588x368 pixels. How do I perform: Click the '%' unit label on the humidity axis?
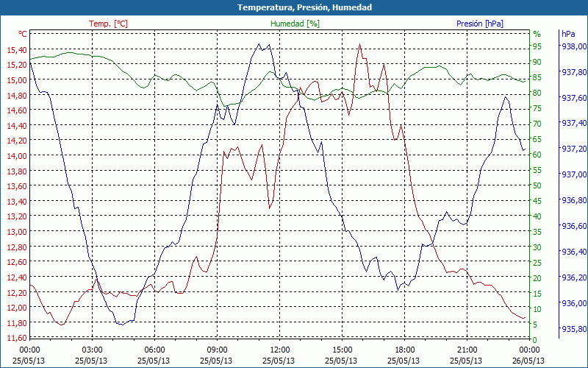pos(537,34)
